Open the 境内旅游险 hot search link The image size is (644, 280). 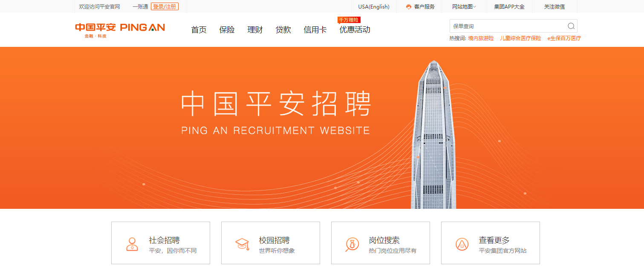coord(481,38)
